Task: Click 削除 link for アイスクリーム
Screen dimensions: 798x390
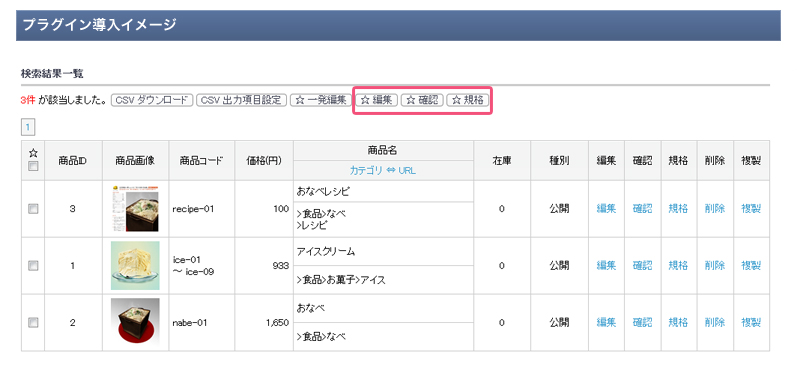Action: [x=715, y=265]
